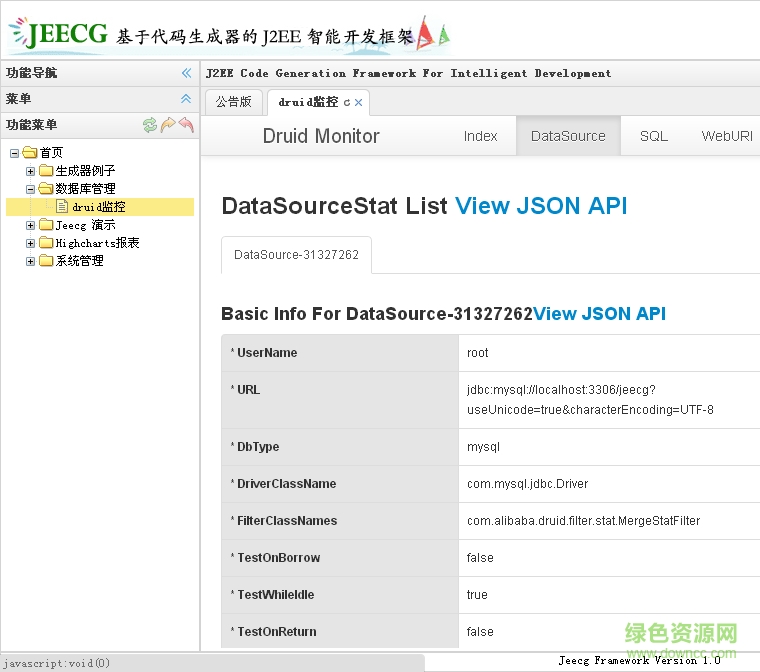The height and width of the screenshot is (672, 760).
Task: Click the true value in TestWhileIdle row
Action: 477,595
